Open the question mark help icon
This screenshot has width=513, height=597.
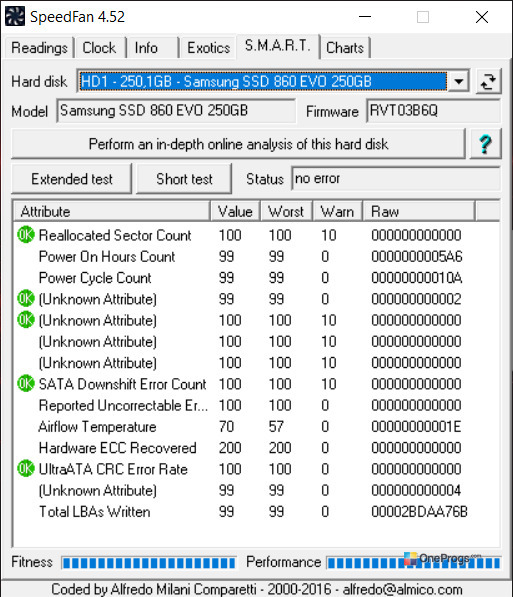click(x=486, y=144)
